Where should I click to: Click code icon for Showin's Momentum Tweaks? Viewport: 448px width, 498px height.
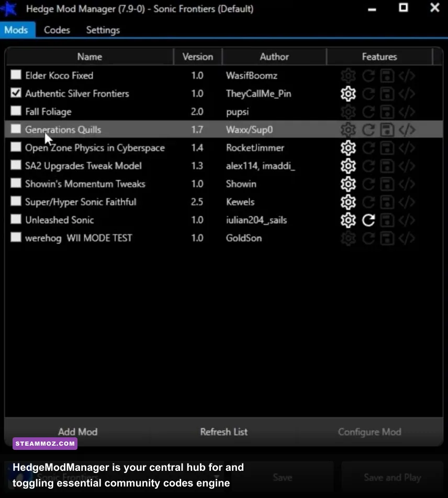click(x=407, y=184)
